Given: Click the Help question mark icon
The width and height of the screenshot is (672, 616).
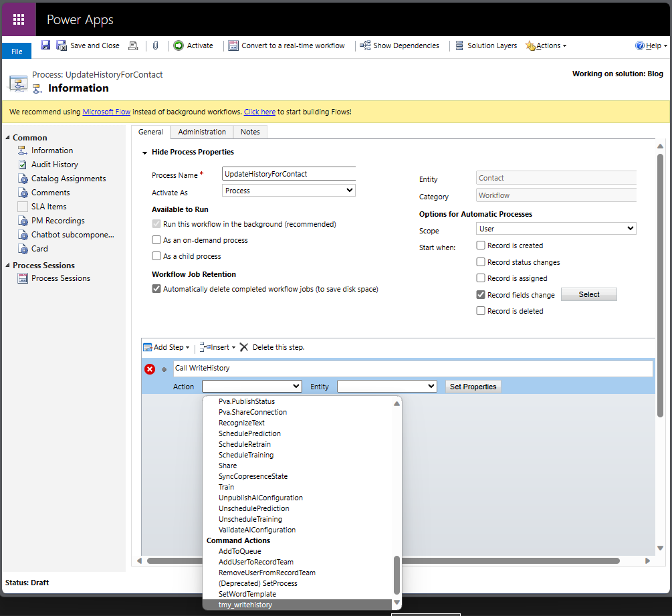Looking at the screenshot, I should click(639, 45).
